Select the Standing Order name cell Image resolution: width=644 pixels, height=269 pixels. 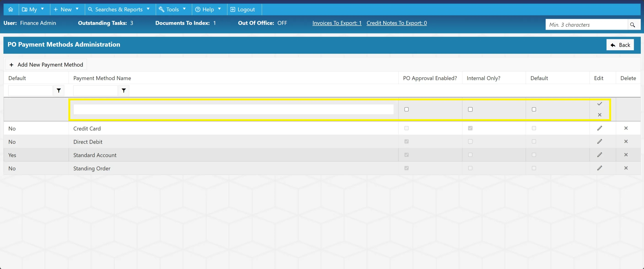pyautogui.click(x=233, y=168)
